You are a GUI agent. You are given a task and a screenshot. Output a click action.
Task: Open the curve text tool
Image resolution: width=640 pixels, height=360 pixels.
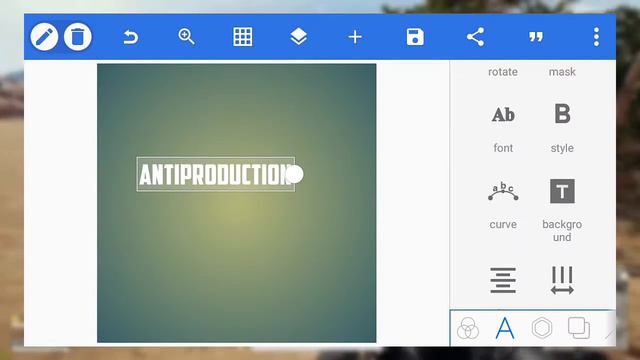503,191
